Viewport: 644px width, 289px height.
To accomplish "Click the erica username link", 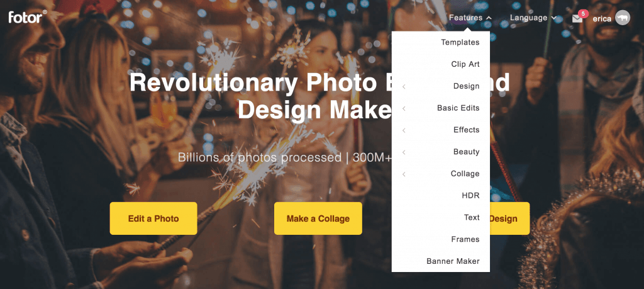I will [602, 18].
